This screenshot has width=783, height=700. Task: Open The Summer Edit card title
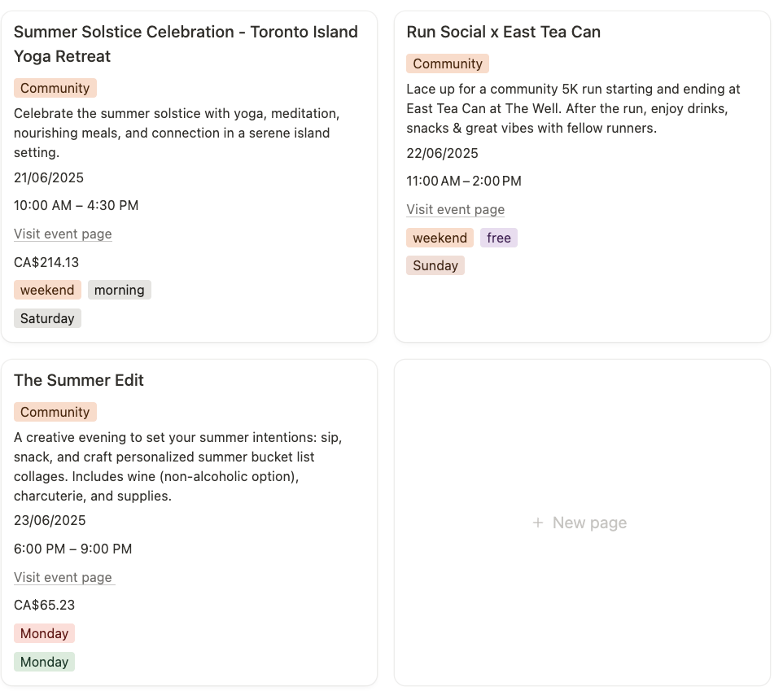point(79,380)
